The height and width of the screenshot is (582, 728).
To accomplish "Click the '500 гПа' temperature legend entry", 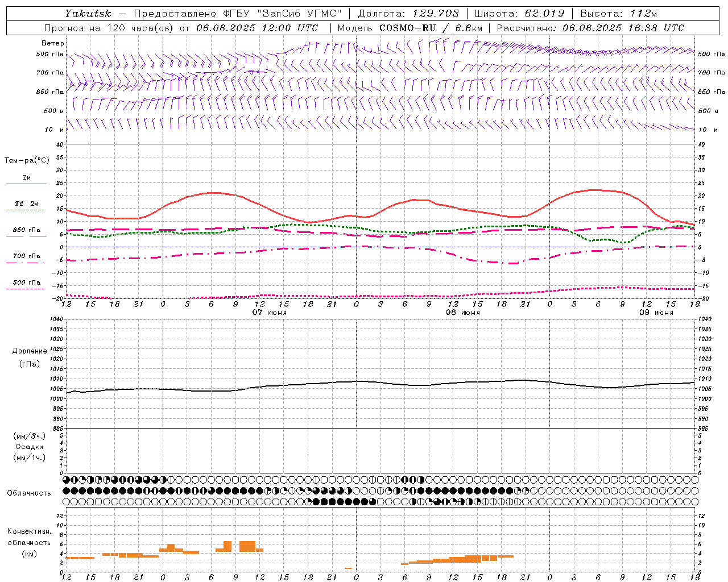I will 26,282.
